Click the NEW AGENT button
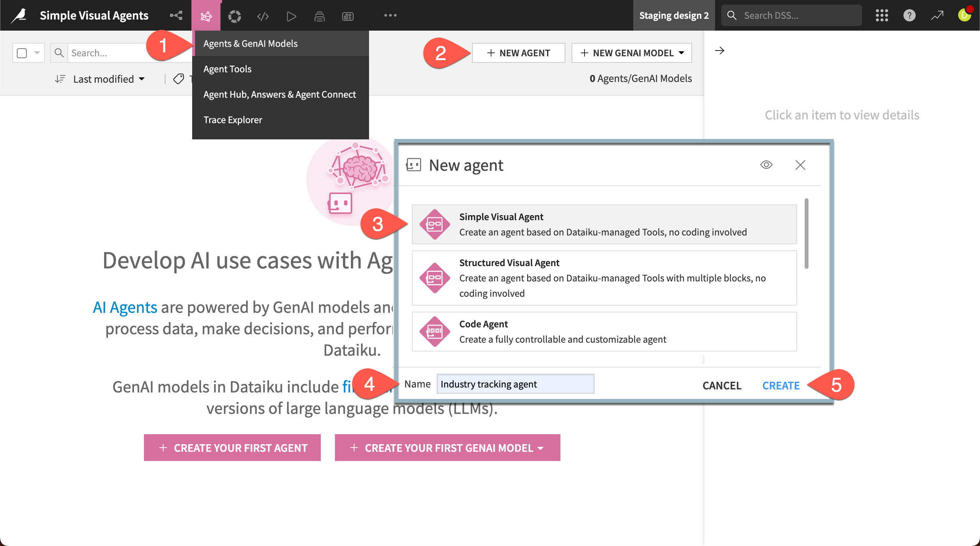Screen dimensions: 980x546 coord(518,52)
